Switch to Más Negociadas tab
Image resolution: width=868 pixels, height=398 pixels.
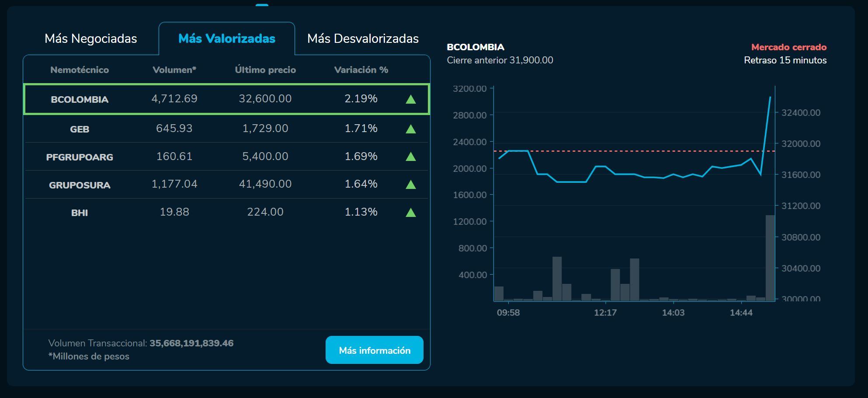click(x=91, y=38)
